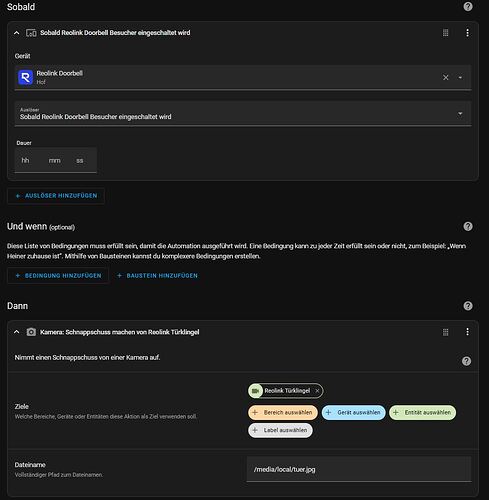The image size is (489, 500).
Task: Open help for the snapshot action description
Action: 466,361
